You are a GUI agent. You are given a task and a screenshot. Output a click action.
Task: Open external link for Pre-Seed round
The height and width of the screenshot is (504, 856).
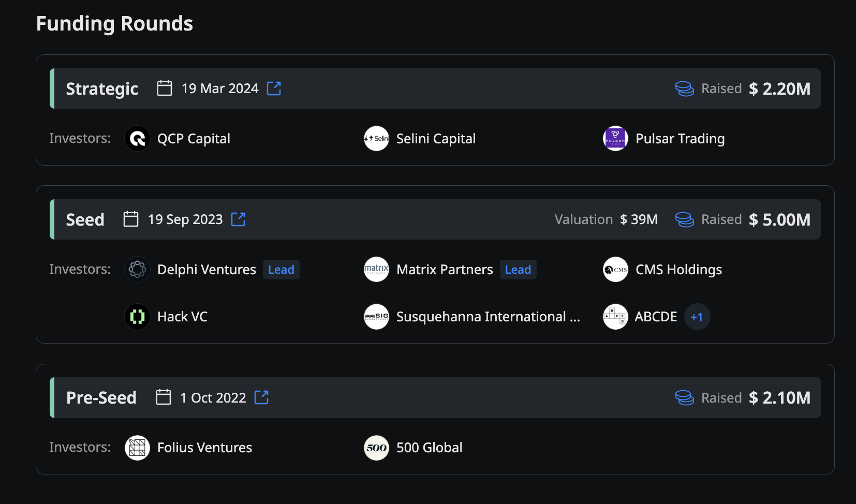(261, 397)
